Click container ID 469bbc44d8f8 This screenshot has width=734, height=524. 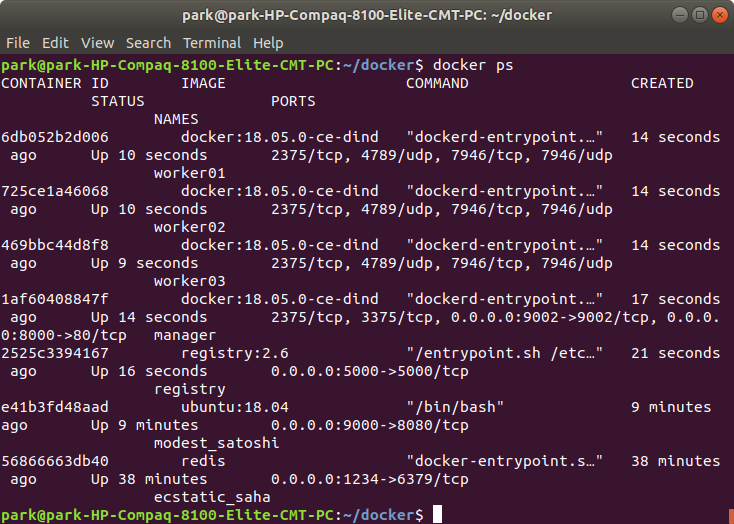click(x=55, y=245)
